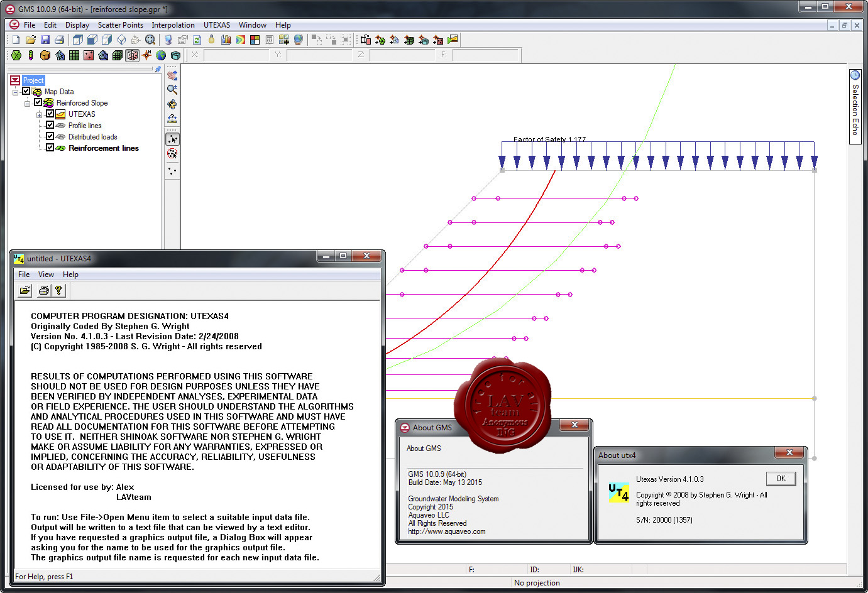The image size is (868, 593).
Task: Open the contour options rainbow icon
Action: [x=241, y=40]
